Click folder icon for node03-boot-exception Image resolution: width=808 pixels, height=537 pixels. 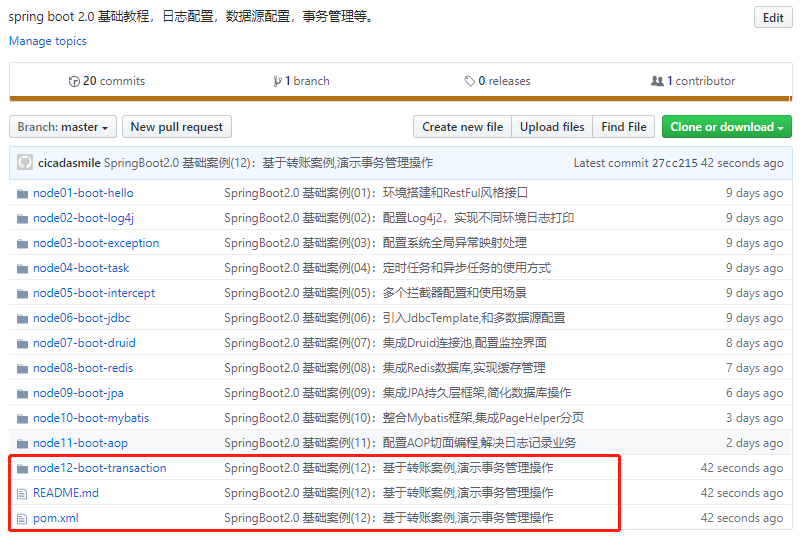click(x=22, y=244)
